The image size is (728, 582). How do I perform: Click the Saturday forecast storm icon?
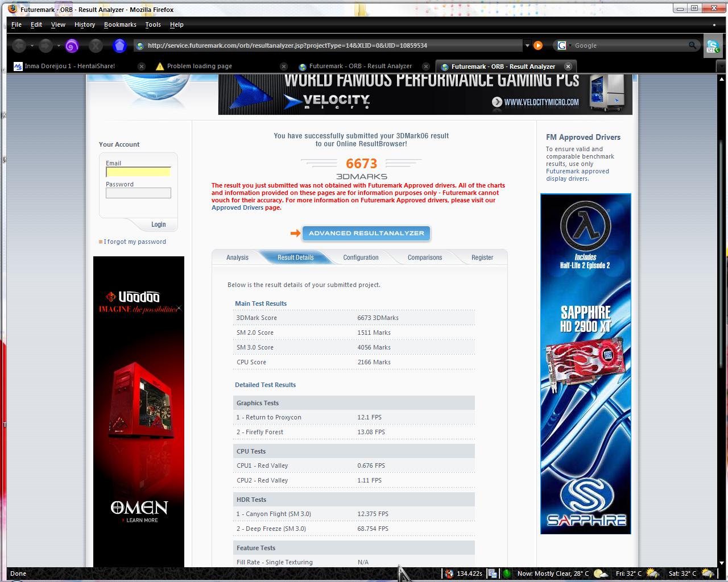(707, 573)
